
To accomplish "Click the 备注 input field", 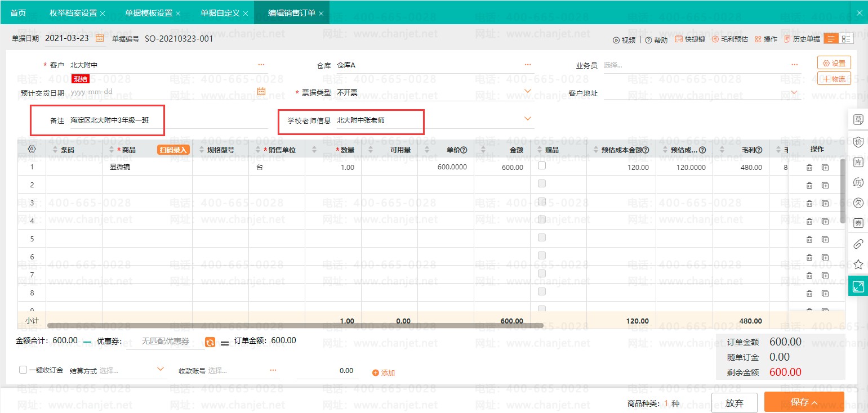I will pos(166,120).
